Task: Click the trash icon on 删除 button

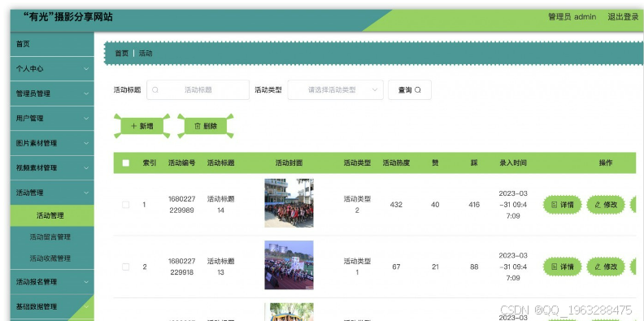Action: click(197, 126)
